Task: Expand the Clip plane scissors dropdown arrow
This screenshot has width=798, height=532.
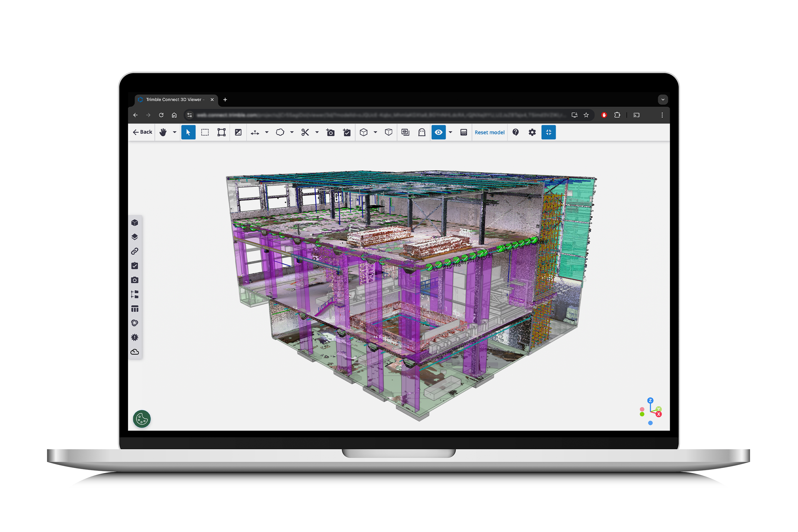Action: [x=317, y=132]
